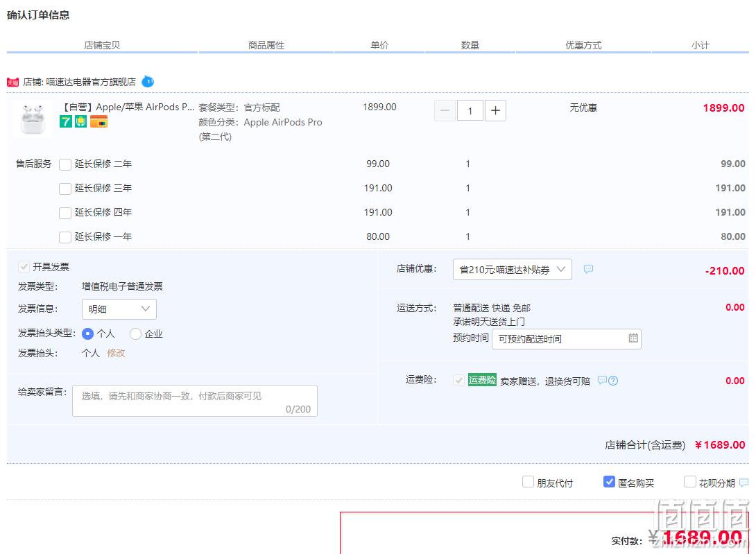The height and width of the screenshot is (554, 756).
Task: Click the 无优惠 discount text
Action: [x=583, y=107]
